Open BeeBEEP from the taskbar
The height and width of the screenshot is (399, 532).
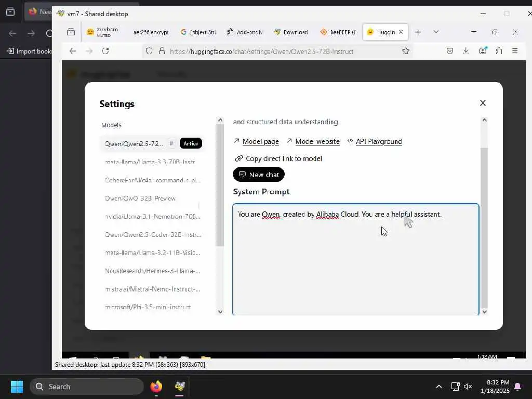180,387
